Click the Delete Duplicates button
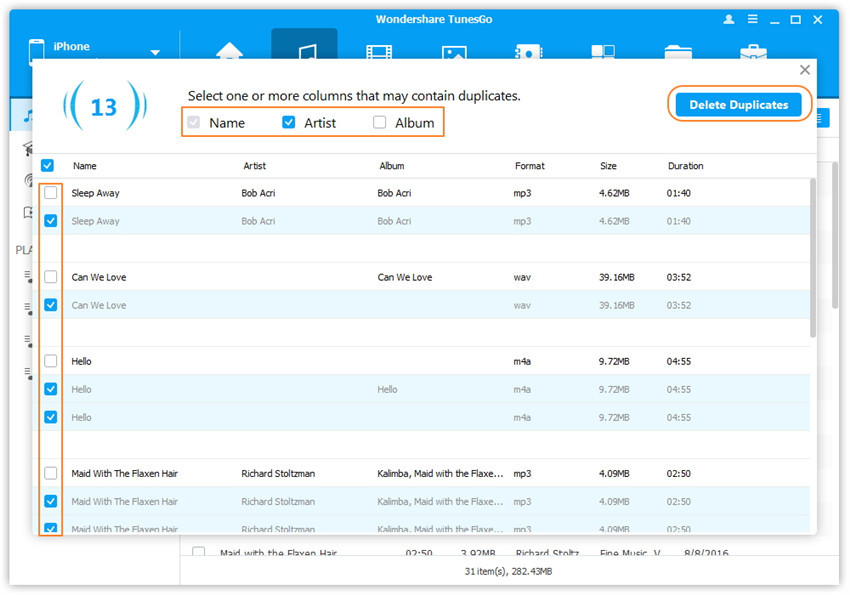Viewport: 850px width, 595px height. point(738,105)
